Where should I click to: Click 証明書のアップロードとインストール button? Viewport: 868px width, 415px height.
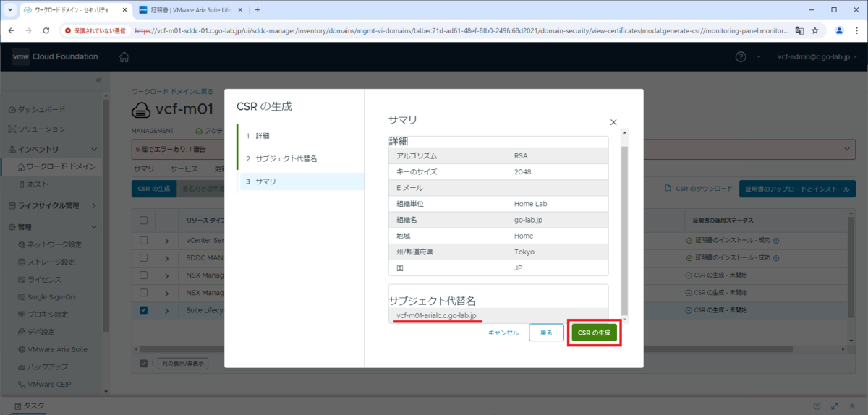click(x=799, y=189)
